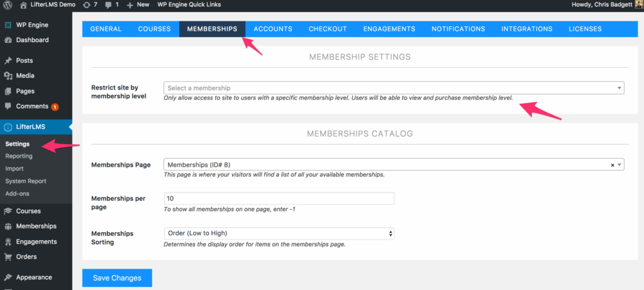Open the WordPress logo menu
The height and width of the screenshot is (290, 644).
click(x=8, y=4)
